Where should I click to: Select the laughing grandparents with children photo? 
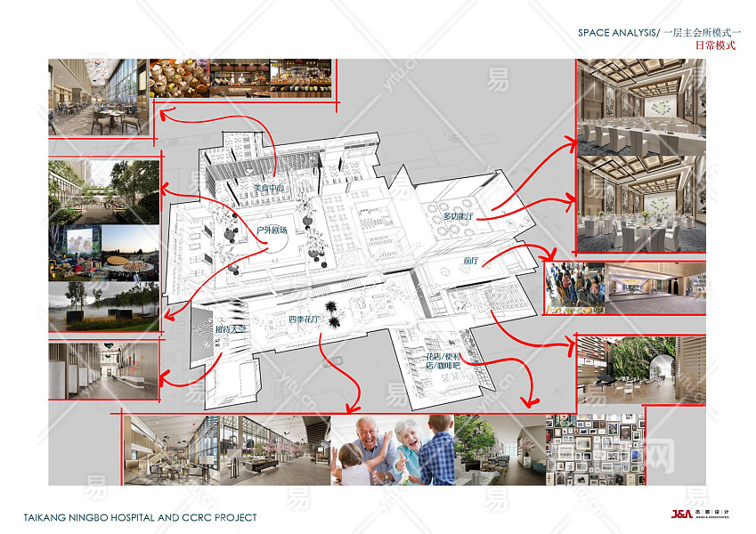tap(393, 450)
